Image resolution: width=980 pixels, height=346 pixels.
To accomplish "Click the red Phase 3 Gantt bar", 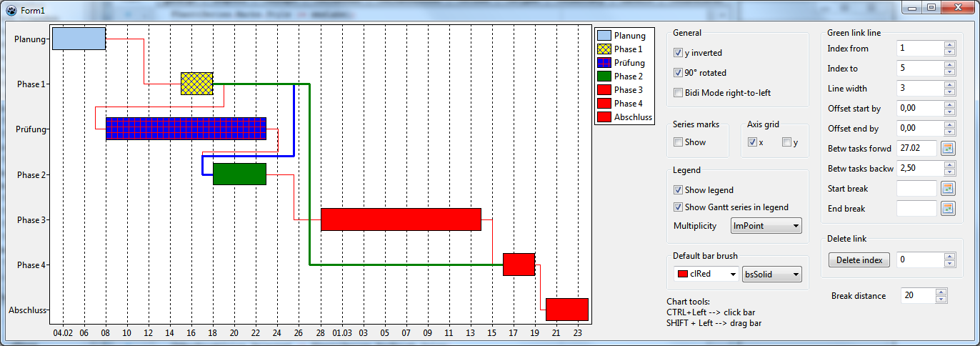I will coord(401,219).
